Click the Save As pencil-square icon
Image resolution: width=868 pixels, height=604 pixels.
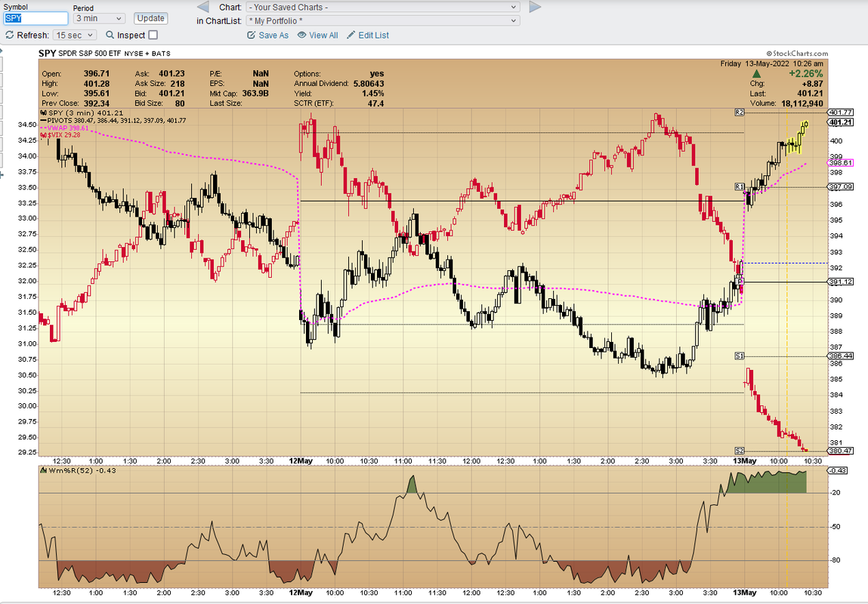click(252, 35)
